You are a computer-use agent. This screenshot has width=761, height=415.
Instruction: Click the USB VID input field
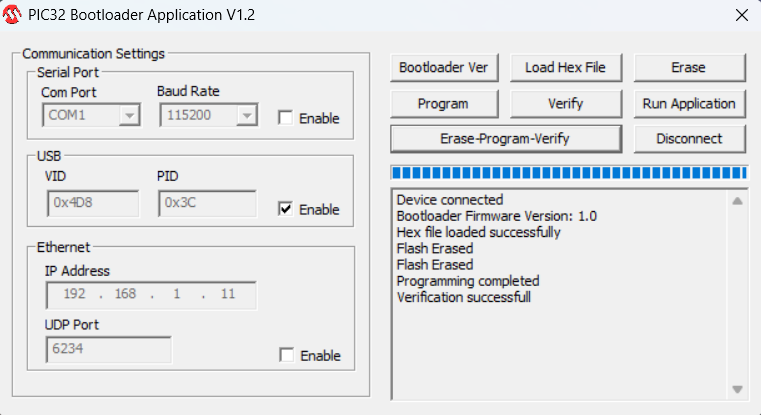[x=93, y=203]
